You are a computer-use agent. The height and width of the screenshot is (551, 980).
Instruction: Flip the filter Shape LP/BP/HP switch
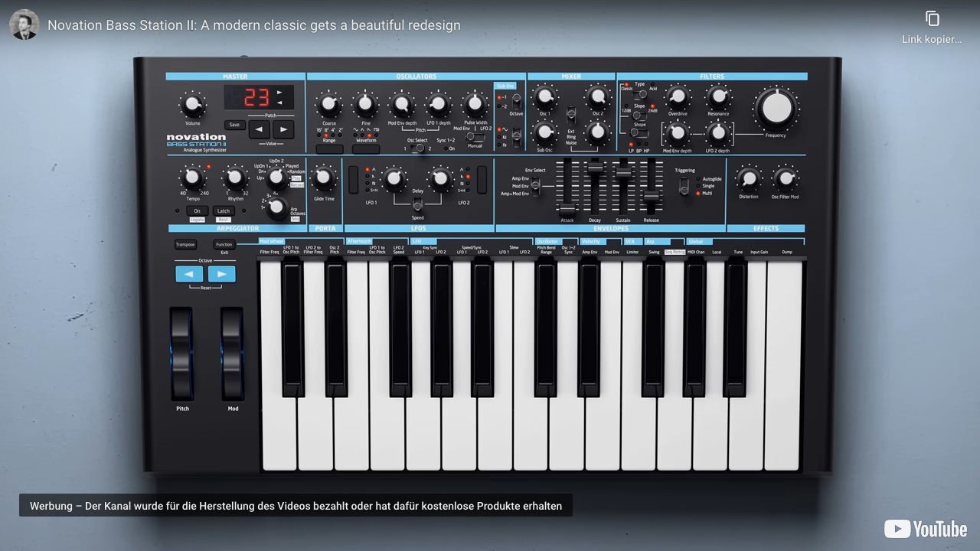point(639,134)
